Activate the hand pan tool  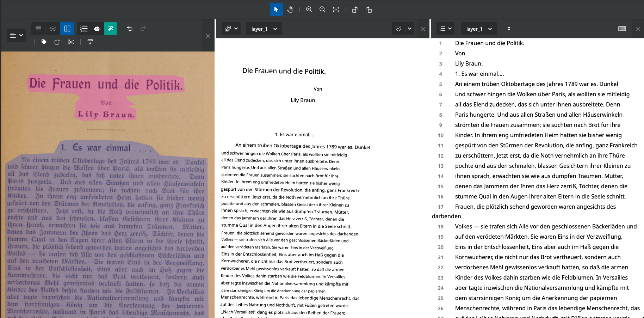coord(290,10)
